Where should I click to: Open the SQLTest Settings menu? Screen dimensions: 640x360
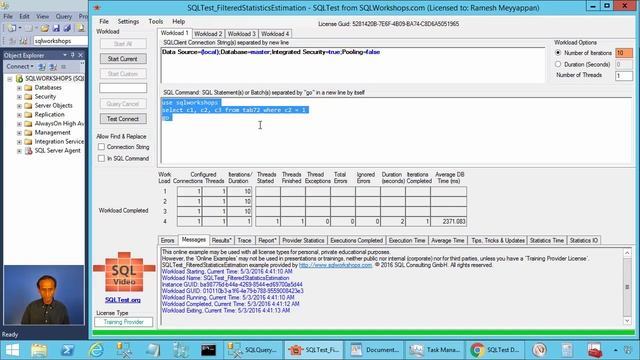[128, 21]
